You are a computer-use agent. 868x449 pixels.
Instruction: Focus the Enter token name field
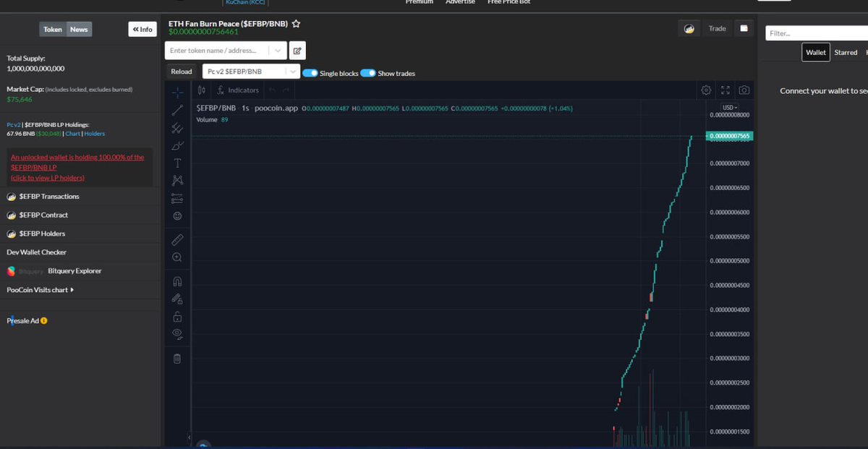click(x=218, y=51)
